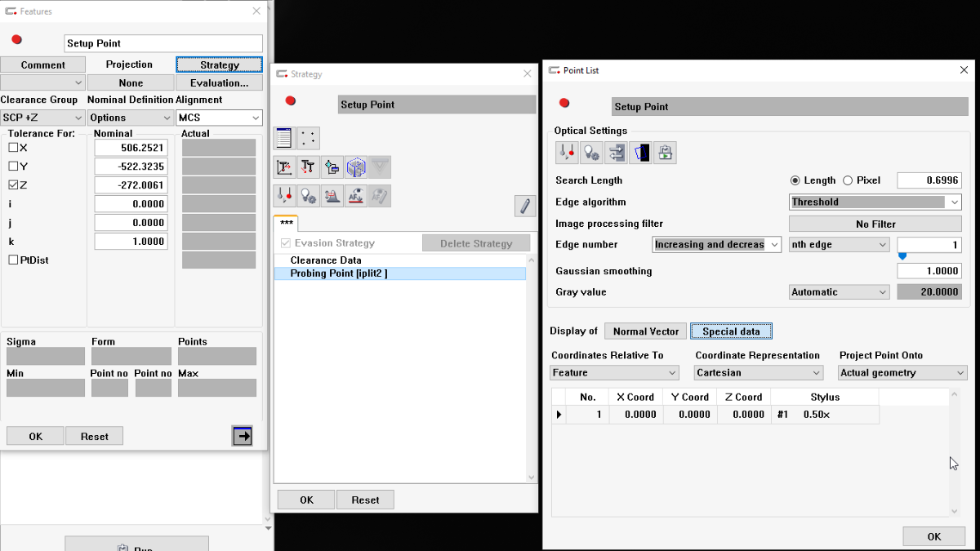980x551 pixels.
Task: Click Reset in the Features window
Action: click(94, 436)
